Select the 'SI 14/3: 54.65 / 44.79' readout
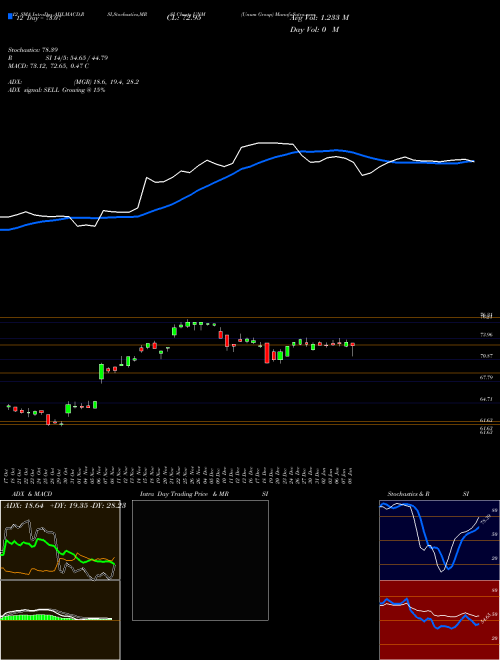Screen dimensions: 500x660 pos(78,58)
